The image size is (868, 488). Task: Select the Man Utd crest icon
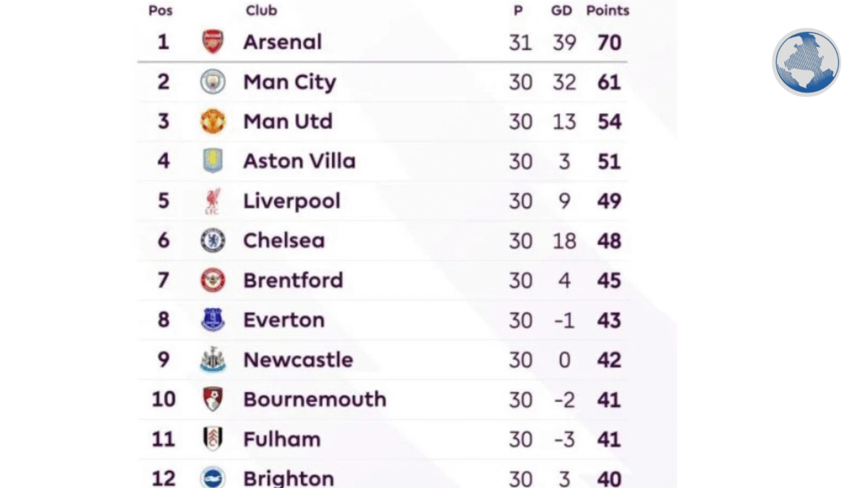213,121
